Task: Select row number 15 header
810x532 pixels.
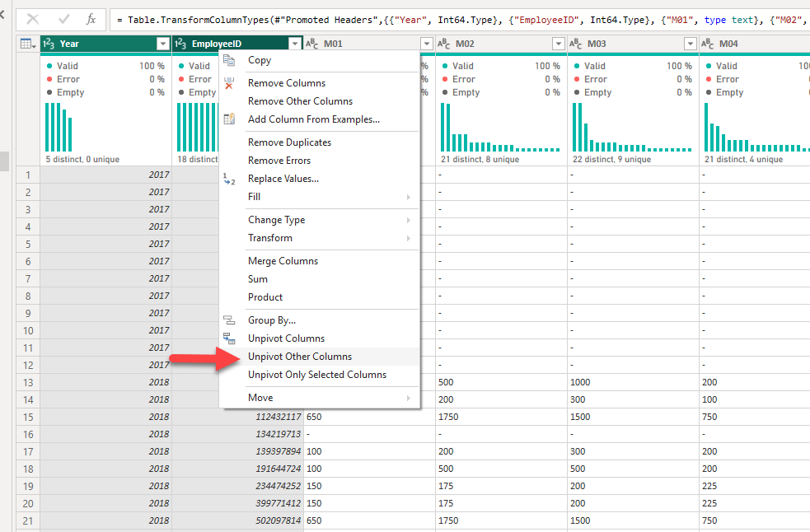Action: click(28, 417)
